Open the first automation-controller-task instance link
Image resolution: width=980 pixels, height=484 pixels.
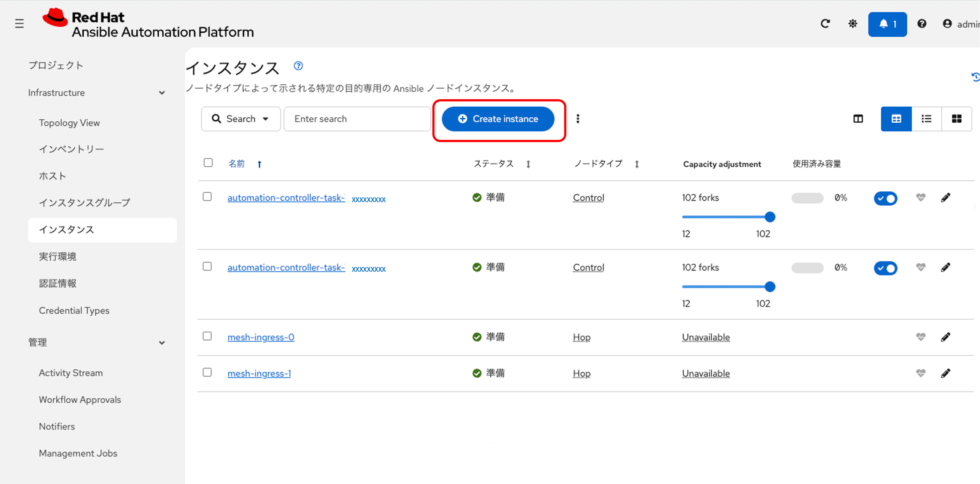click(287, 198)
